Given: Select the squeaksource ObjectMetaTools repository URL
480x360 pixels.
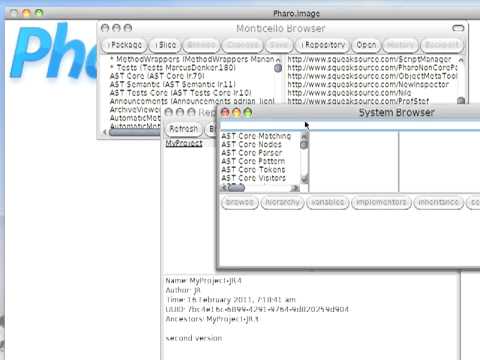Looking at the screenshot, I should [x=372, y=76].
